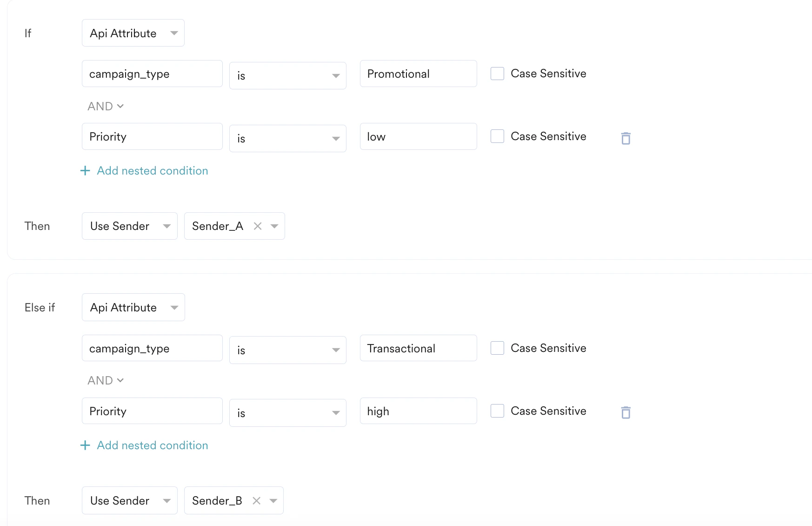Click the first campaign_type attribute field
The height and width of the screenshot is (526, 812).
point(152,74)
